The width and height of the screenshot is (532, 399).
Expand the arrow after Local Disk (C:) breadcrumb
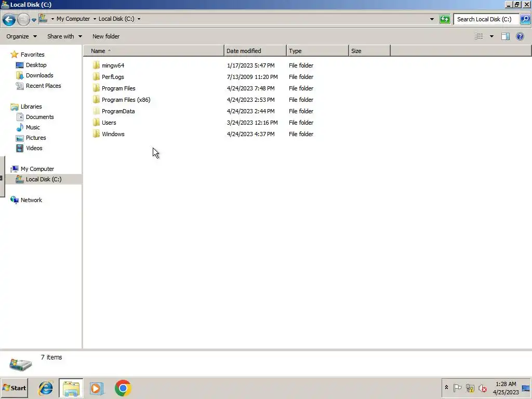point(139,19)
